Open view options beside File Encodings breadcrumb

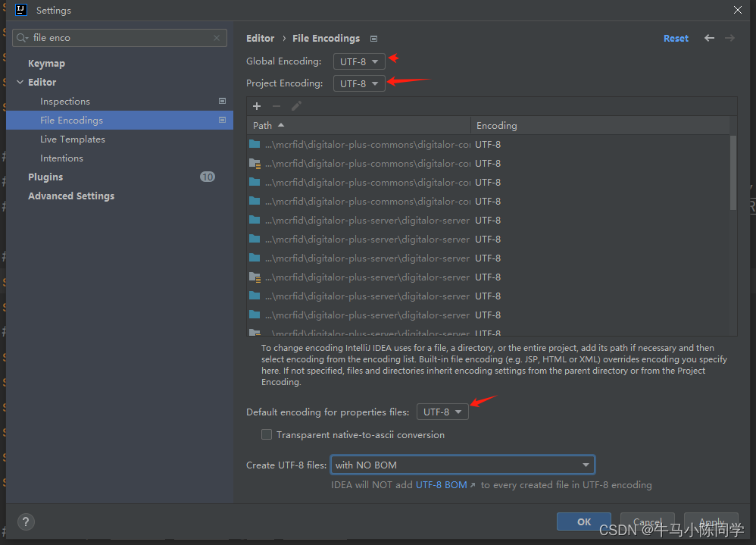click(x=373, y=38)
